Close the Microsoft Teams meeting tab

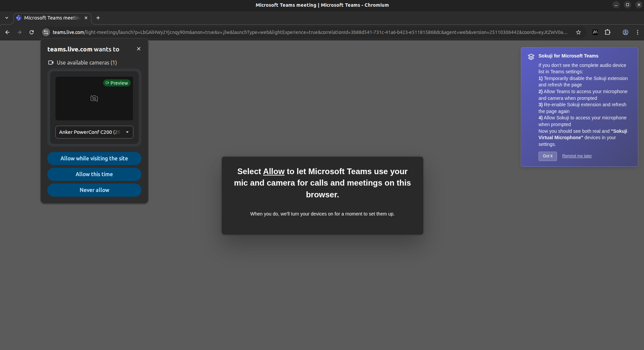coord(86,18)
